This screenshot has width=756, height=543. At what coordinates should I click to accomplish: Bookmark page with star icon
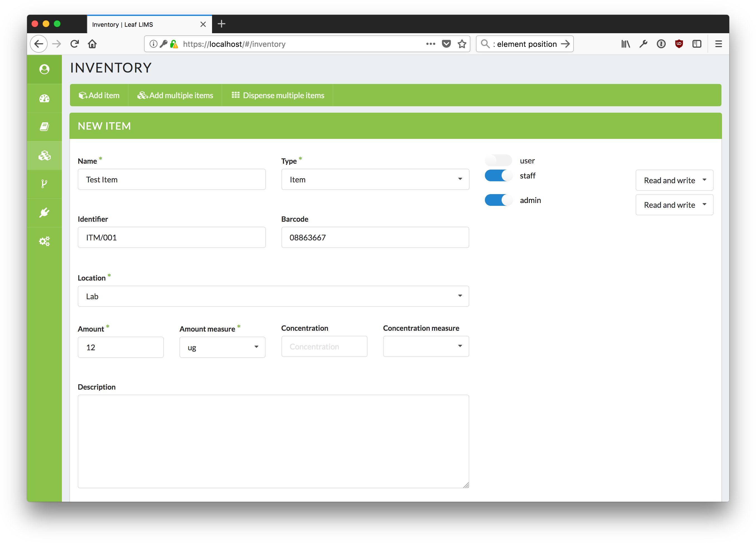tap(462, 44)
